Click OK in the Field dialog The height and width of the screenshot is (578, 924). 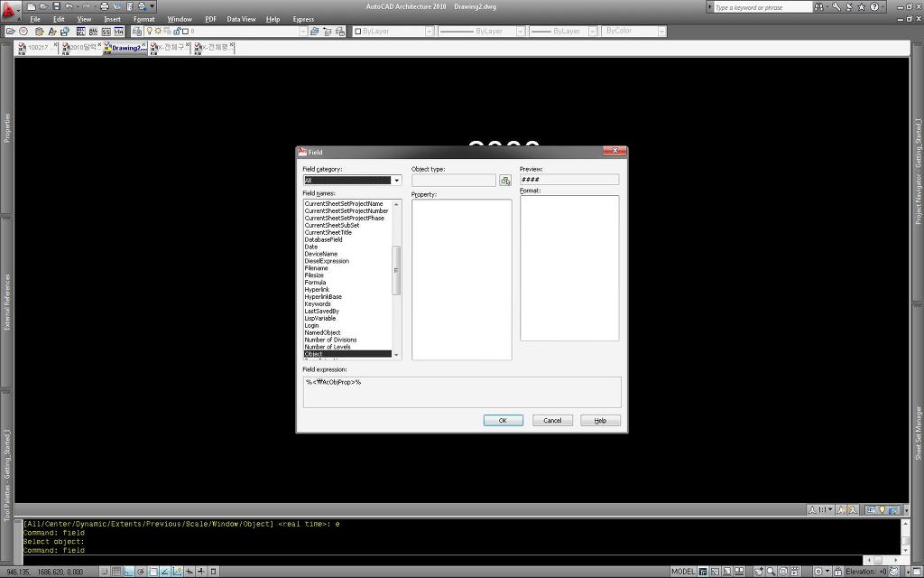point(503,421)
